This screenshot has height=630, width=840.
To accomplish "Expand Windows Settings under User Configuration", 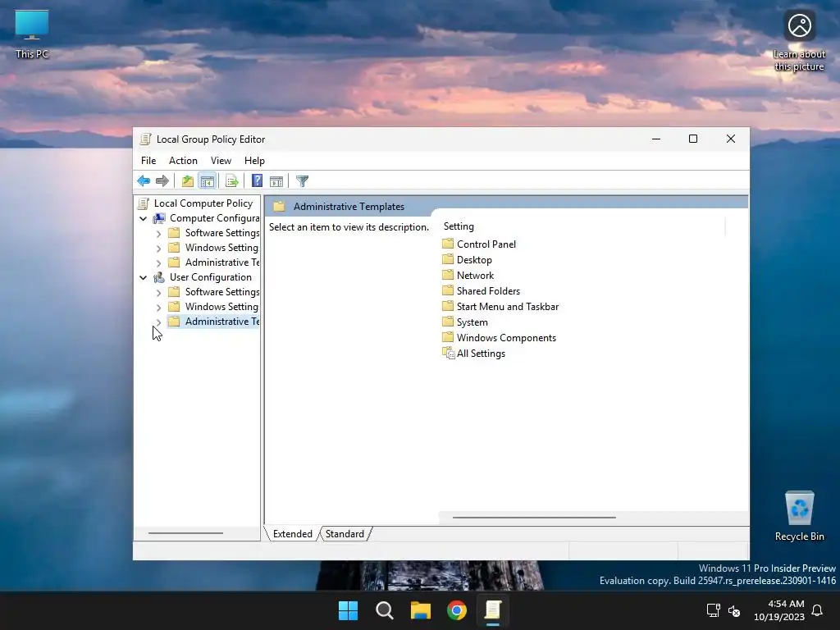I will pos(158,307).
